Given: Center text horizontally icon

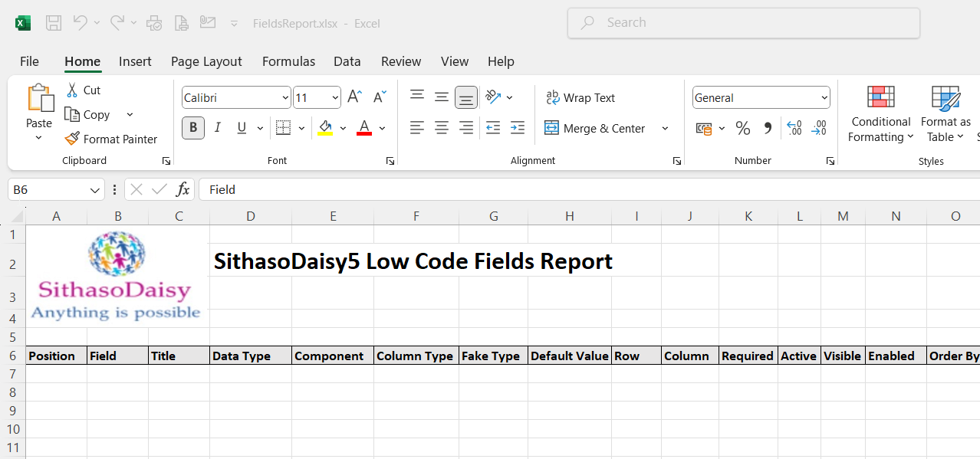Looking at the screenshot, I should [442, 128].
